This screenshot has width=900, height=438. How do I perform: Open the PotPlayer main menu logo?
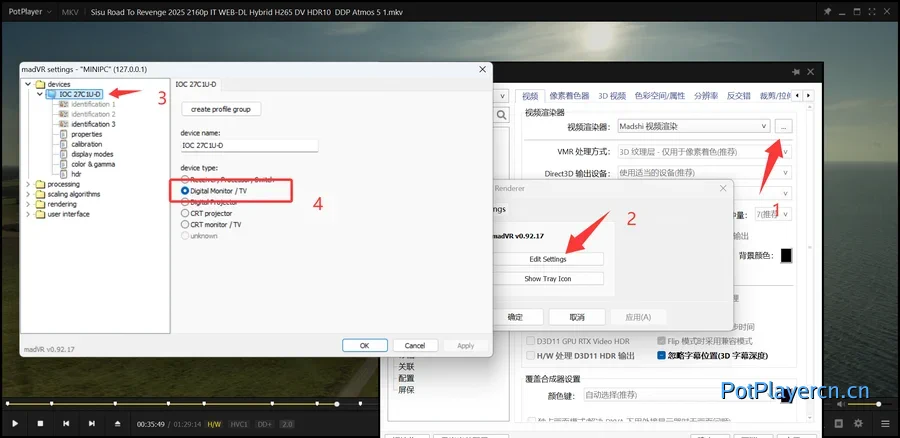tap(29, 11)
